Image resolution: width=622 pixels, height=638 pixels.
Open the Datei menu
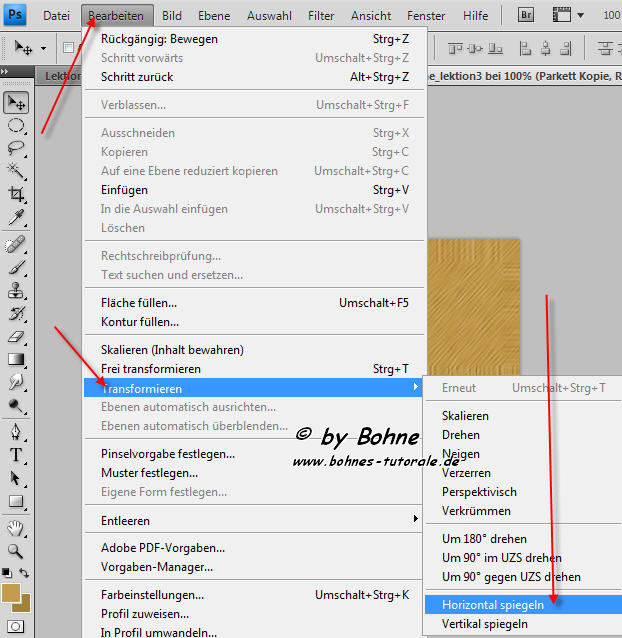pyautogui.click(x=57, y=16)
